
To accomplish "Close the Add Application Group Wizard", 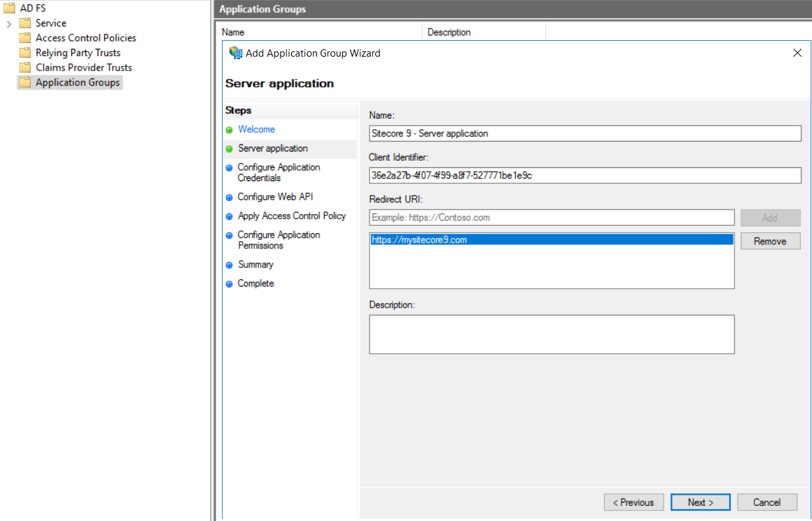I will (797, 53).
